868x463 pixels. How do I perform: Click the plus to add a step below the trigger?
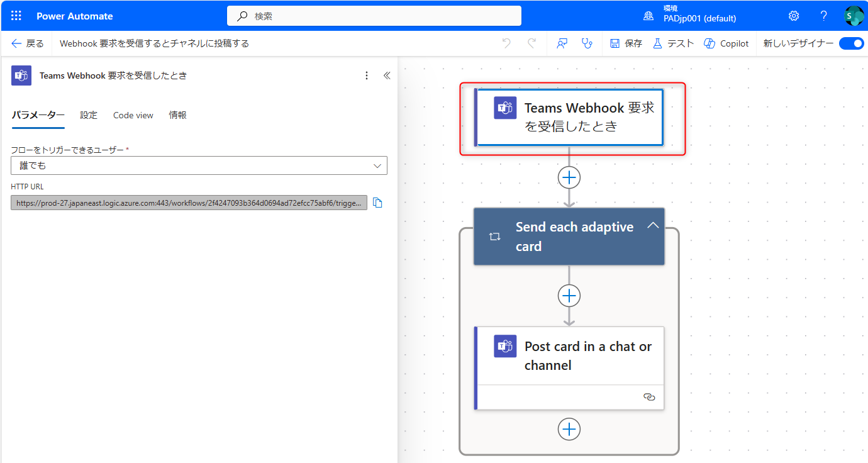(x=569, y=177)
